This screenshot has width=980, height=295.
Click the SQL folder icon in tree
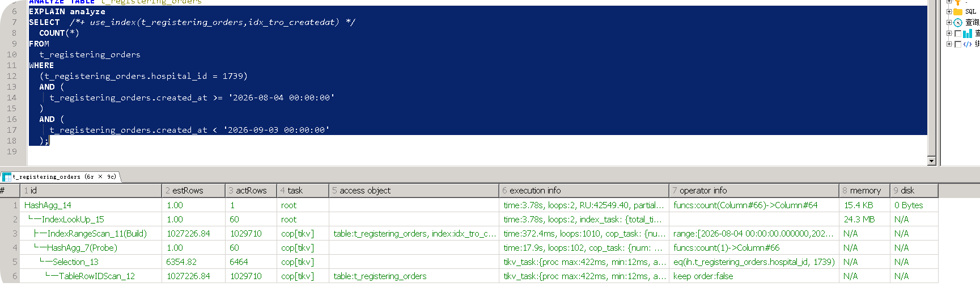pyautogui.click(x=958, y=12)
